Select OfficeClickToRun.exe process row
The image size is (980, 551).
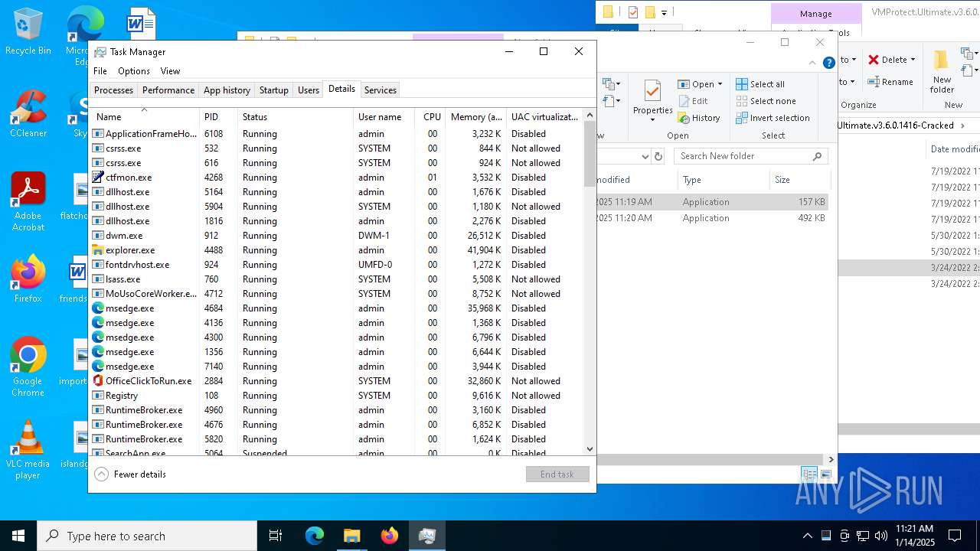click(x=337, y=381)
